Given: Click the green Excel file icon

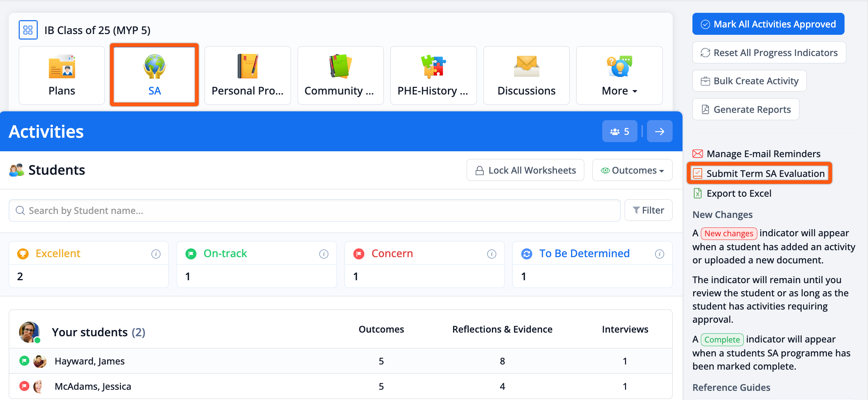Looking at the screenshot, I should point(698,193).
